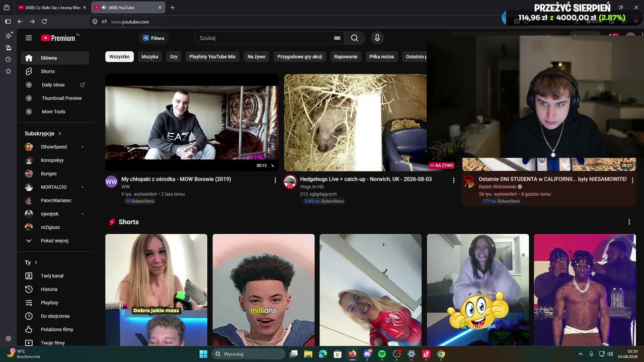Open Hogs in HD channel avatar
The height and width of the screenshot is (362, 644).
tap(290, 182)
